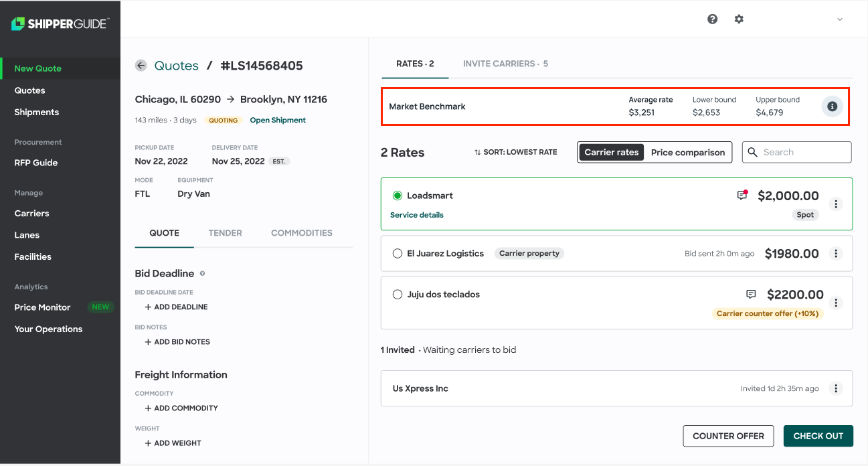Click Add Commodity
This screenshot has width=868, height=466.
click(181, 408)
